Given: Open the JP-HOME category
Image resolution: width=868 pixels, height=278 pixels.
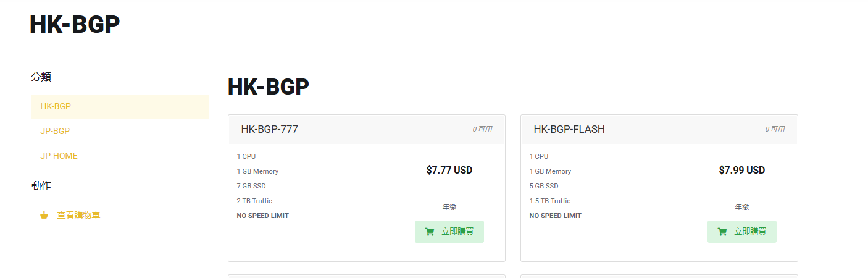Looking at the screenshot, I should (59, 156).
